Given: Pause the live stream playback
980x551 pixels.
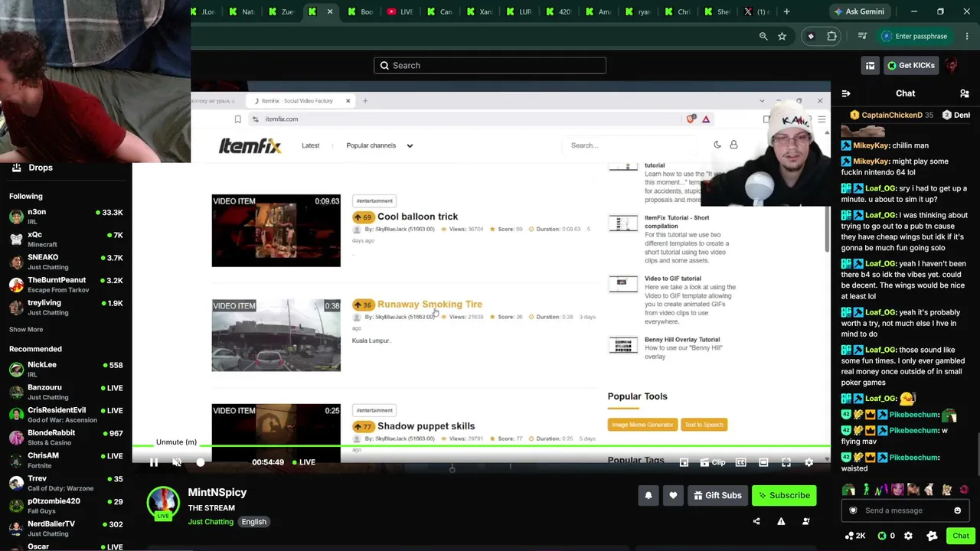Looking at the screenshot, I should (154, 462).
